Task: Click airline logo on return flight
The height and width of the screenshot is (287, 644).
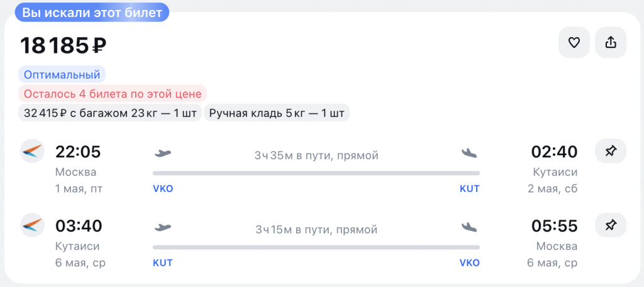Action: point(31,225)
